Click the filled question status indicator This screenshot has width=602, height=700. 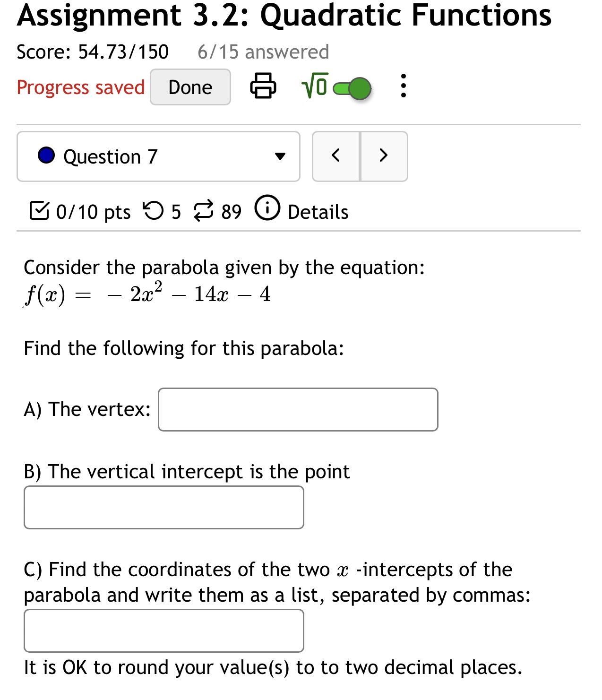(x=46, y=155)
